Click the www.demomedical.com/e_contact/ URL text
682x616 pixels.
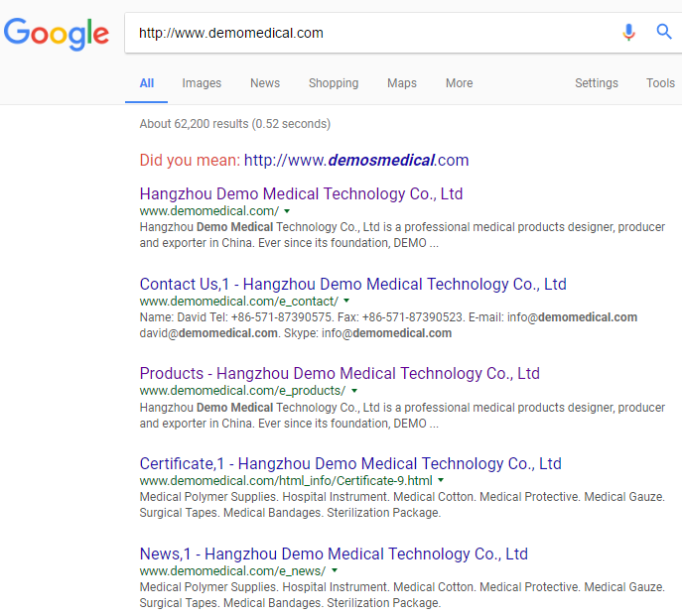[239, 302]
